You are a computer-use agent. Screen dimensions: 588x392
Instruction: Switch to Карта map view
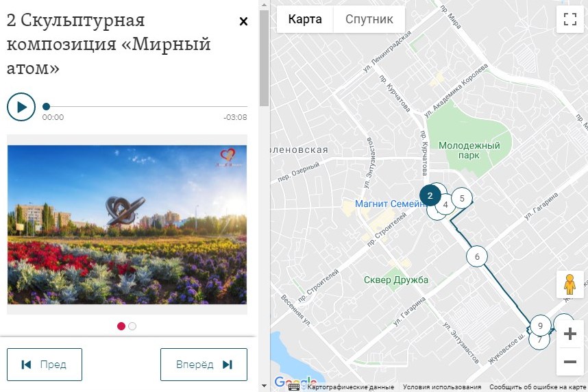(x=305, y=19)
